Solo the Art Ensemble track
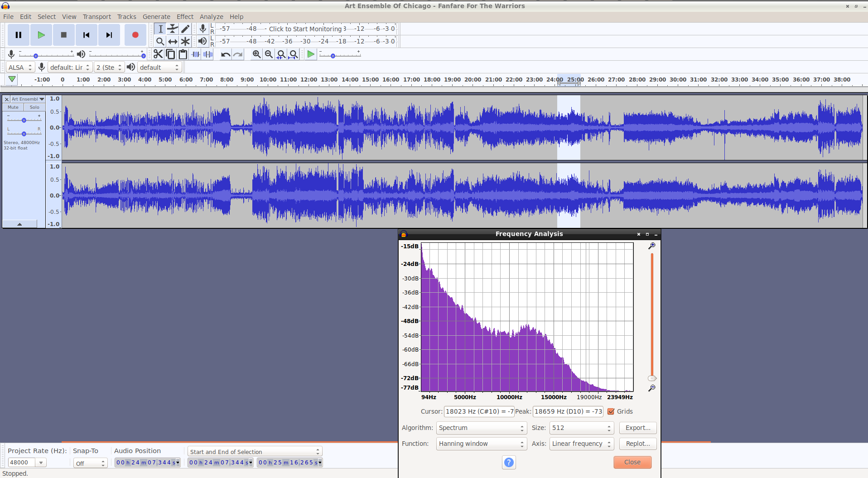 (x=34, y=107)
